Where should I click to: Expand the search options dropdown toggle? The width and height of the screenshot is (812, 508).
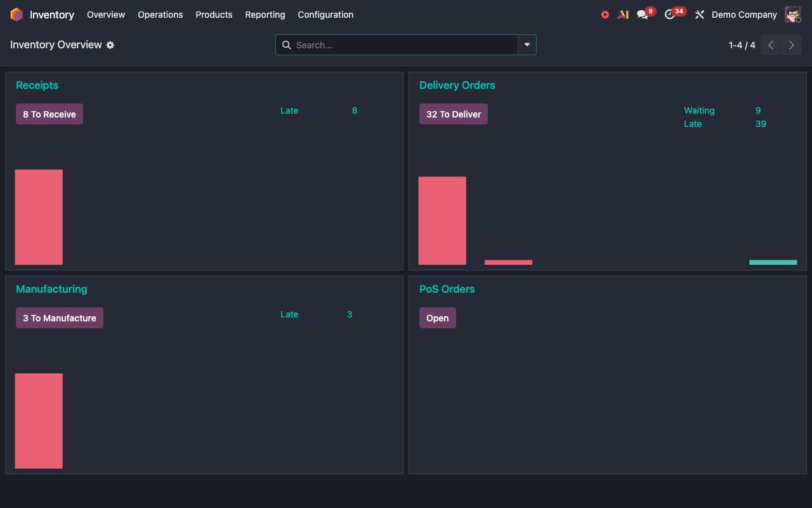(527, 45)
